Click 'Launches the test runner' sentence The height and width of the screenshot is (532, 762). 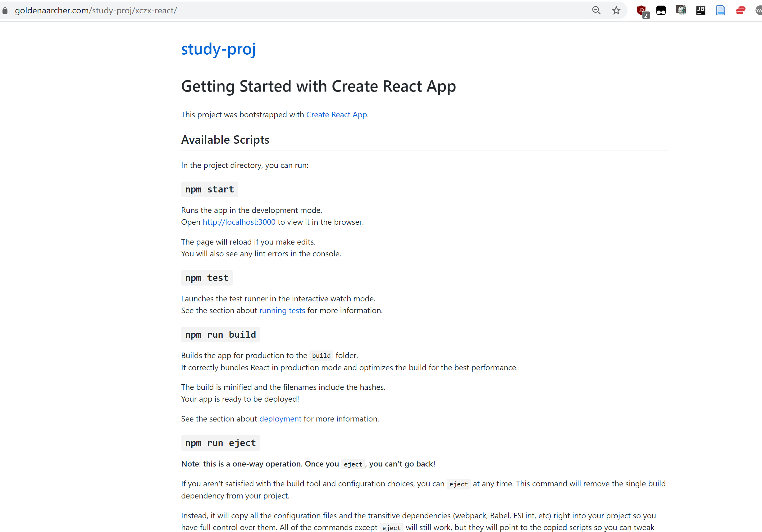278,299
